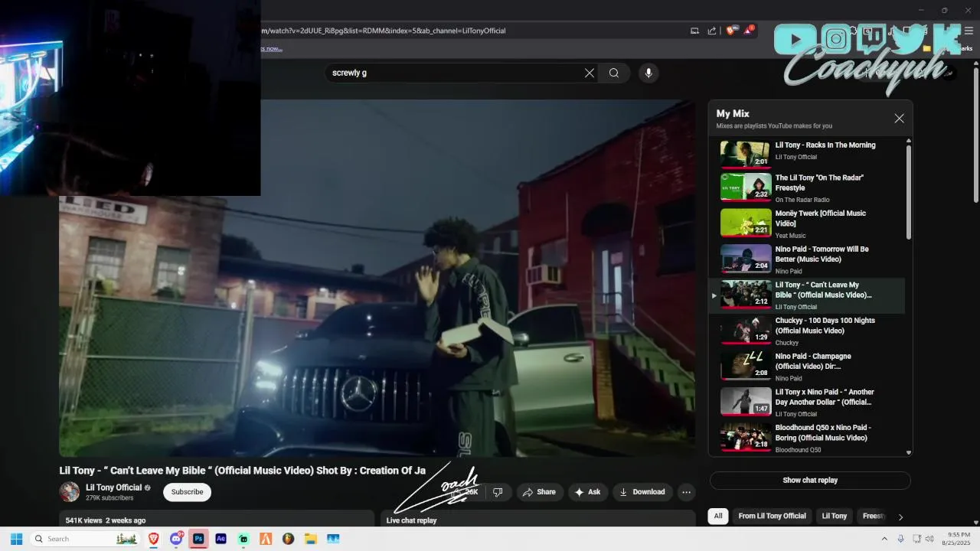Click the browser address bar URL

tap(383, 31)
